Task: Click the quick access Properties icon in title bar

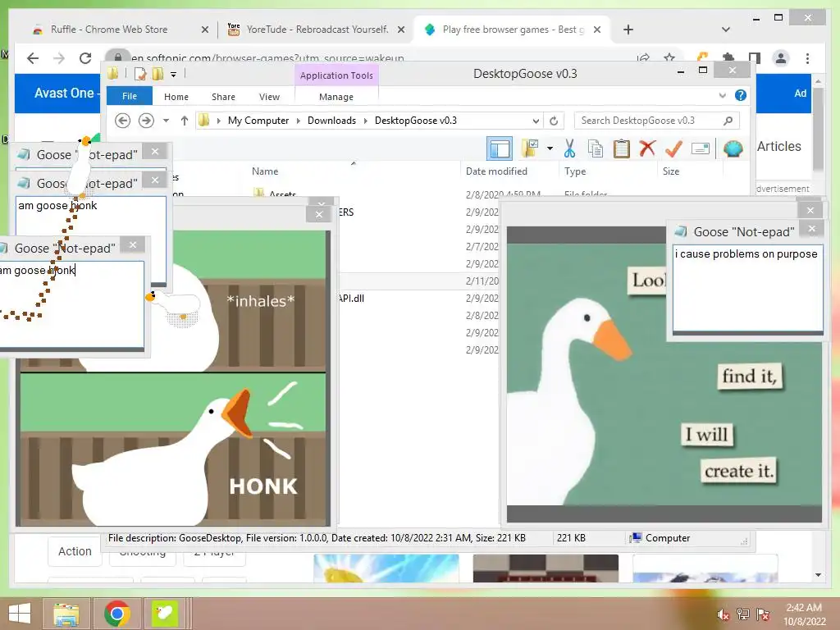Action: pyautogui.click(x=140, y=74)
